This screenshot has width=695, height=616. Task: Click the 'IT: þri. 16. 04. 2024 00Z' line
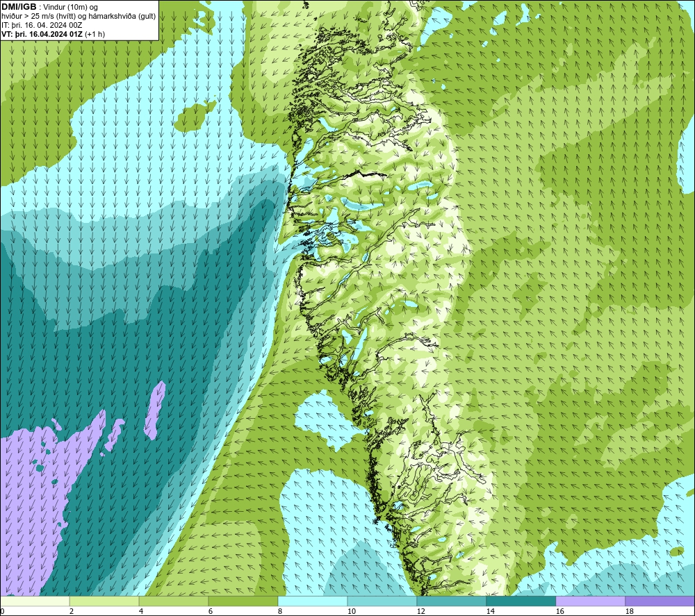(42, 25)
